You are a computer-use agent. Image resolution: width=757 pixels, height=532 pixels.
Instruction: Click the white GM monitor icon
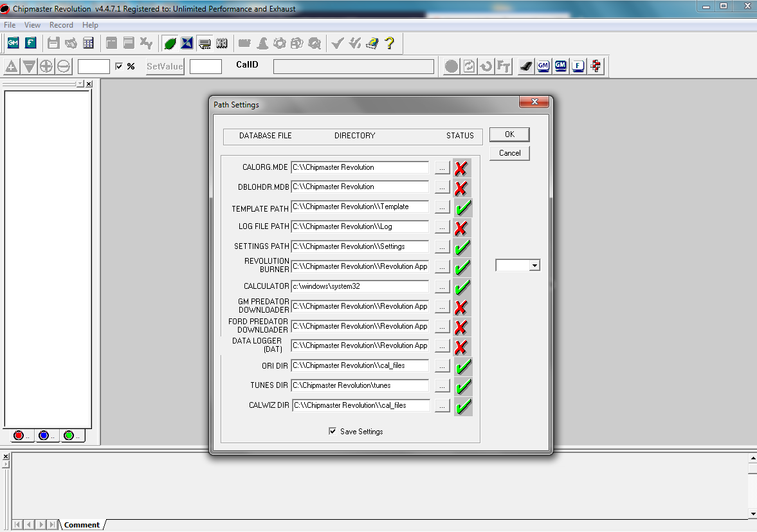(x=543, y=66)
